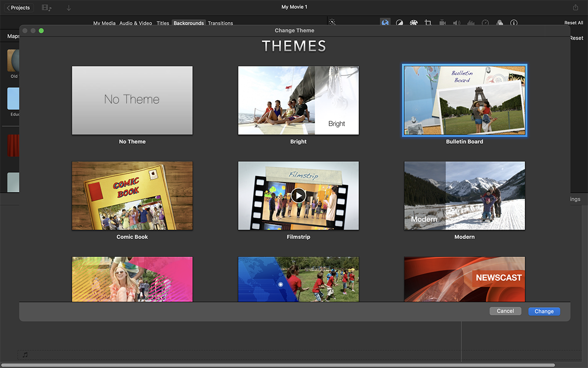Switch to the Transitions tab
Viewport: 588px width, 368px height.
point(220,23)
